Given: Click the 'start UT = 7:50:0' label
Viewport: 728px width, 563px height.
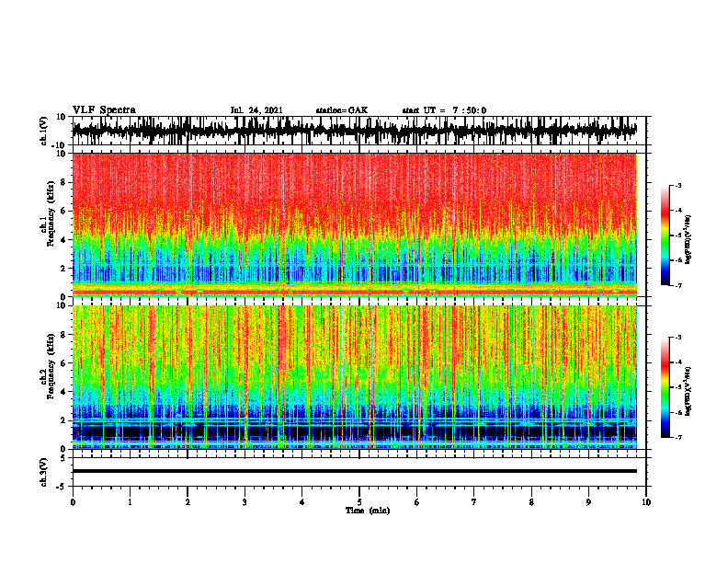Looking at the screenshot, I should tap(444, 110).
